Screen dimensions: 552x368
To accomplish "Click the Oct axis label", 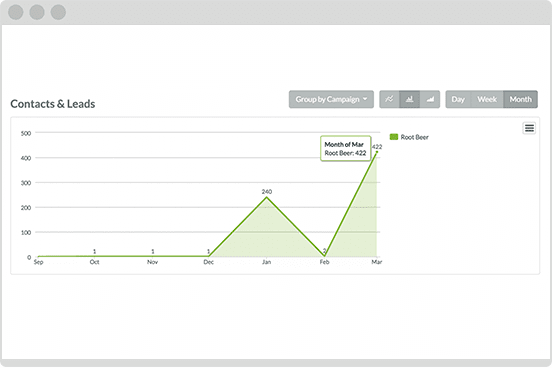I will click(94, 262).
